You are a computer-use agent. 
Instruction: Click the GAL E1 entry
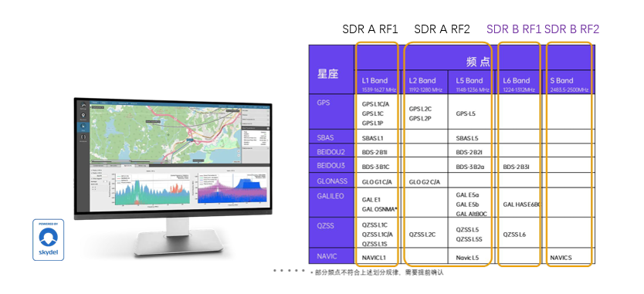tap(371, 199)
